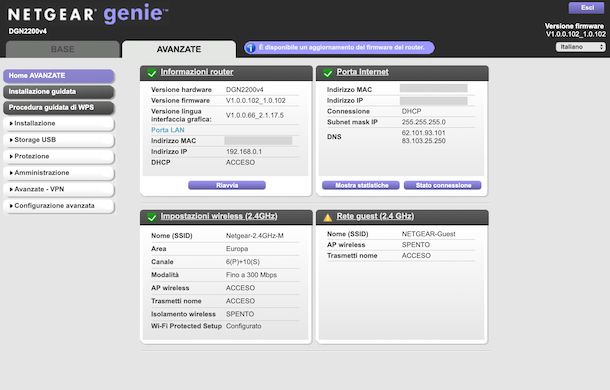610x390 pixels.
Task: Click the NETGEAR genie logo
Action: pos(88,14)
